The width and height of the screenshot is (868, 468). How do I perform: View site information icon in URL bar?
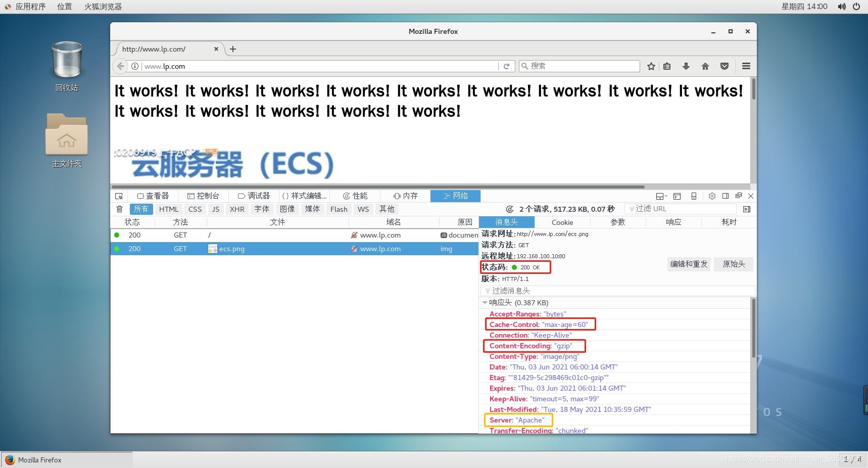point(135,66)
